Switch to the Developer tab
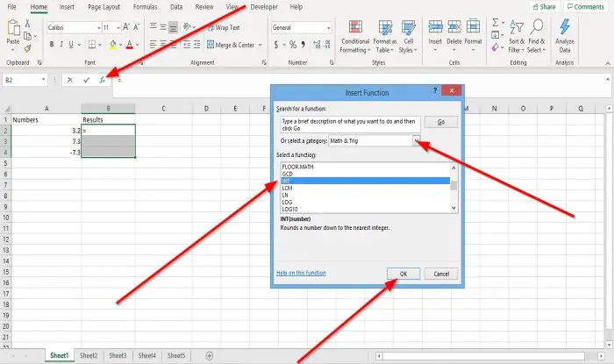Viewport: 614px width, 364px height. [264, 7]
